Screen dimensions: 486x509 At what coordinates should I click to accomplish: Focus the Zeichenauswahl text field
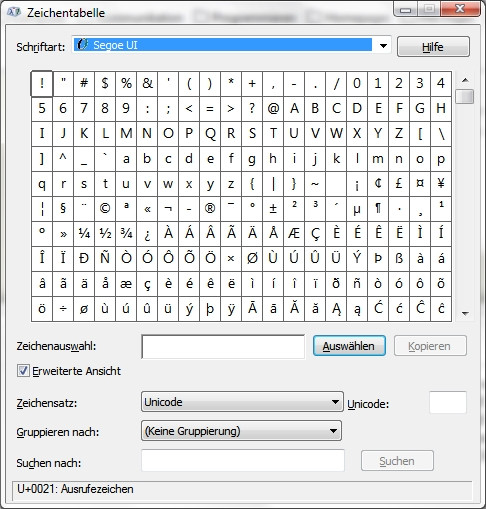[223, 347]
